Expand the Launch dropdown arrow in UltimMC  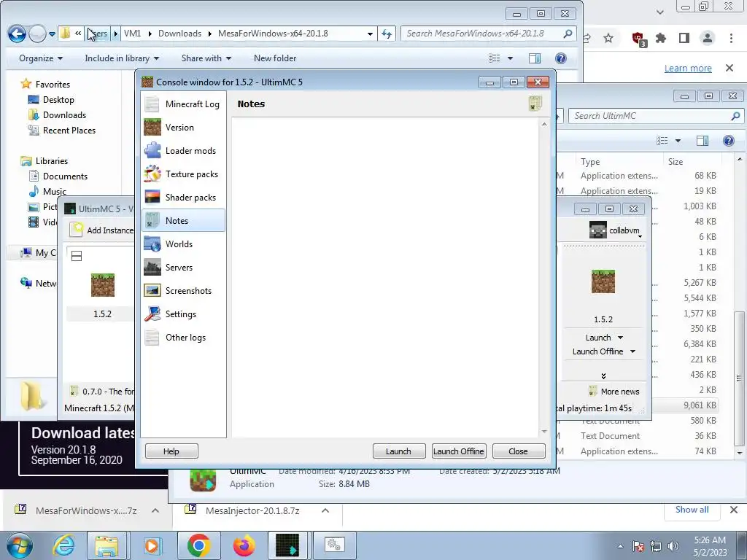[620, 338]
